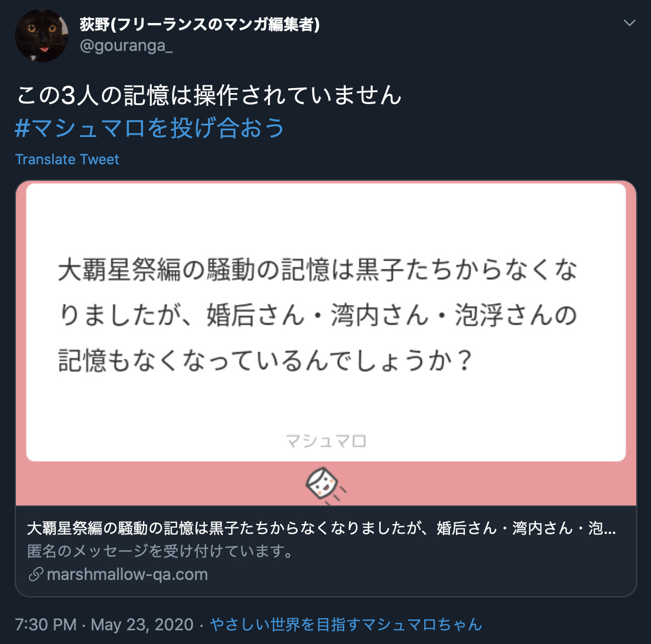The image size is (651, 644).
Task: Open hashtag #マシュマロを投げ合おう
Action: (x=150, y=128)
